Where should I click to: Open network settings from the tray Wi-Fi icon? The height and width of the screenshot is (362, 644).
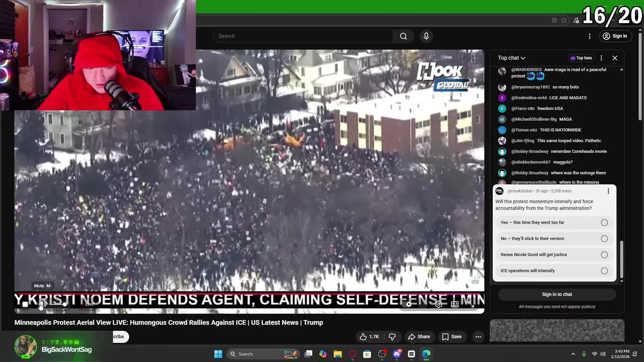pos(594,354)
